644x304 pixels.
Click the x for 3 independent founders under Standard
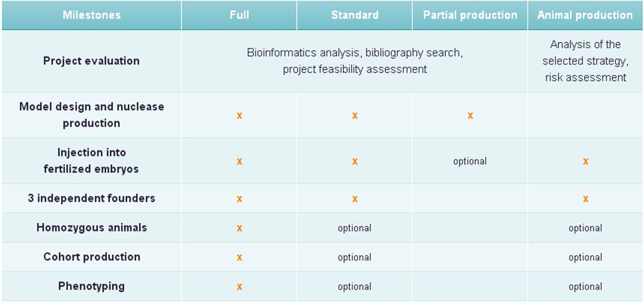click(x=355, y=199)
